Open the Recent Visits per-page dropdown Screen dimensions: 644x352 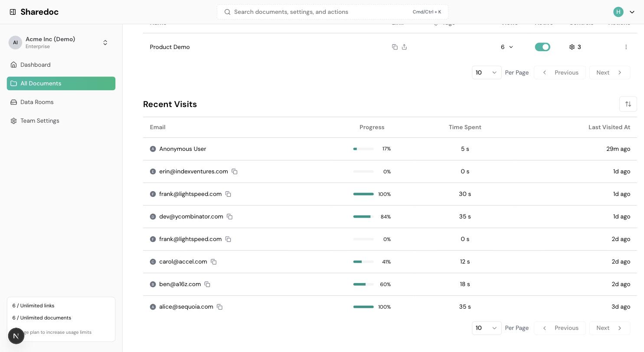[487, 328]
